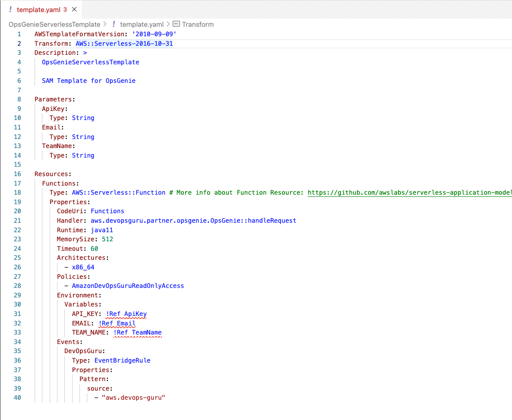Expand chevron after OpsGenieServerlessTemplate breadcrumb
The width and height of the screenshot is (512, 420).
[x=105, y=24]
